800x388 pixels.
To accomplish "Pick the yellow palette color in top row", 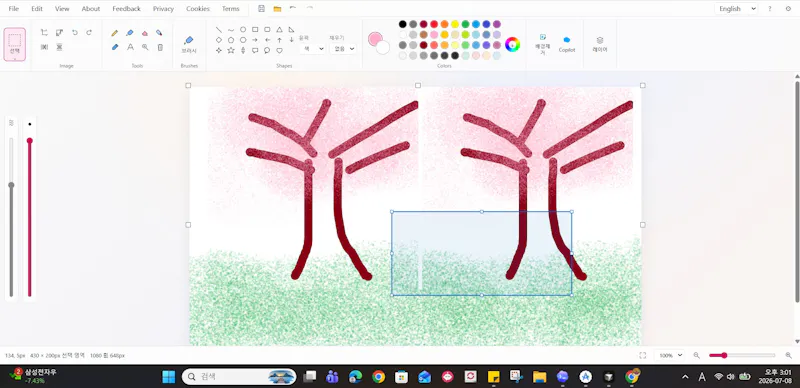I will pyautogui.click(x=455, y=24).
